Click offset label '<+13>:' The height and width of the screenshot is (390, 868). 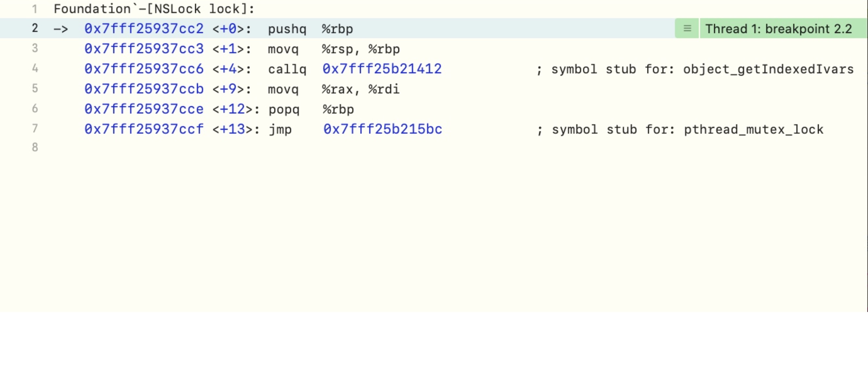[236, 129]
